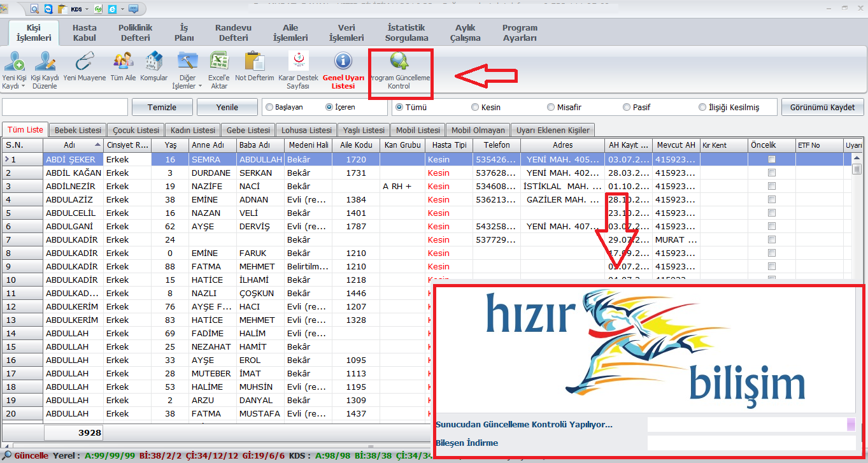Screen dimensions: 868x463
Task: Click Görünümü Kaydet button
Action: [x=822, y=107]
